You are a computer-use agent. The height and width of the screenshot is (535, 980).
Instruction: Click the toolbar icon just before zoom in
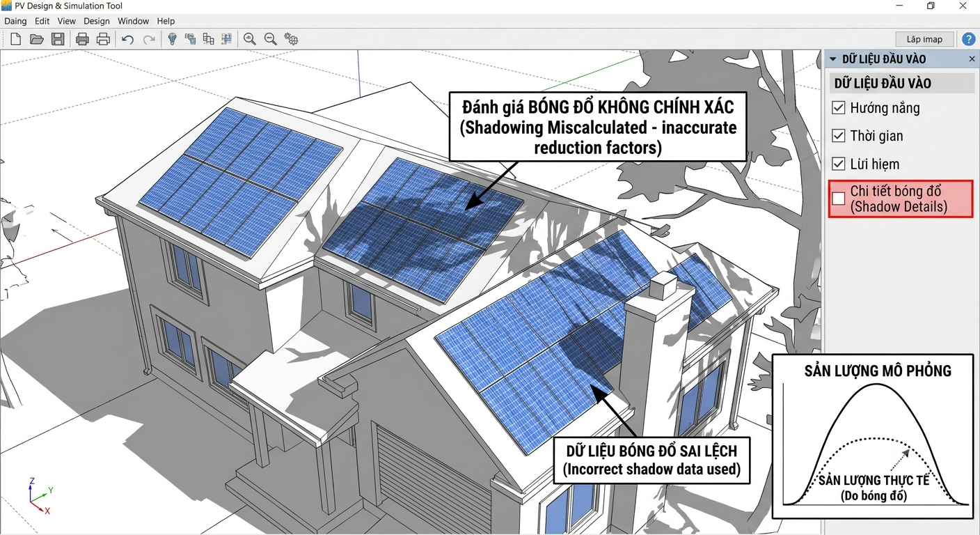click(x=226, y=39)
